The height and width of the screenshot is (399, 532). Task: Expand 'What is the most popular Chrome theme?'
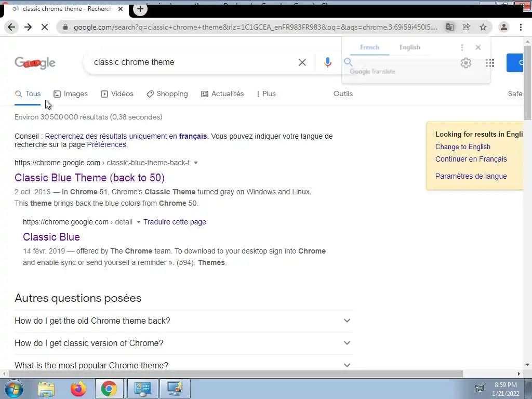tap(183, 365)
